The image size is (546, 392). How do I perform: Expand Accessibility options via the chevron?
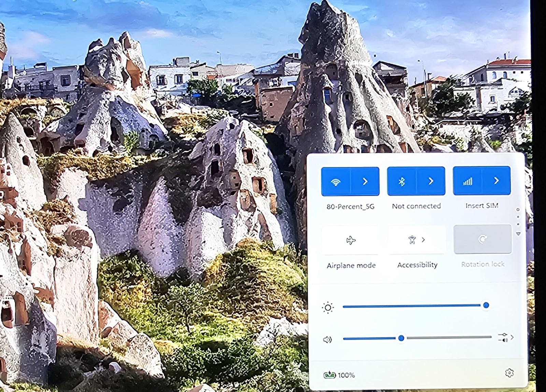[423, 240]
